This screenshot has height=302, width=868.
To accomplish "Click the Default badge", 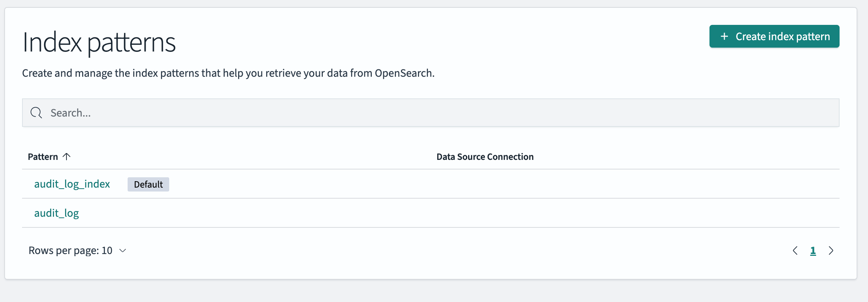I will point(148,184).
